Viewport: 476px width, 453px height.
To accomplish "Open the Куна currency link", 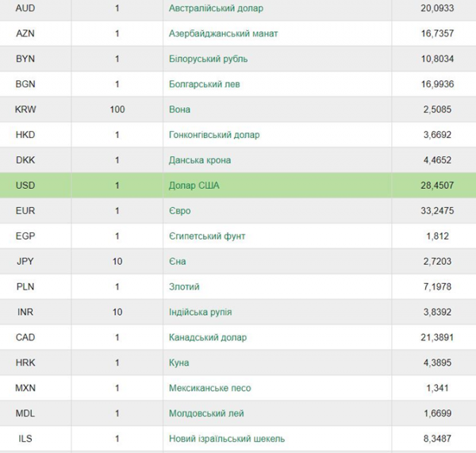I will (x=178, y=363).
